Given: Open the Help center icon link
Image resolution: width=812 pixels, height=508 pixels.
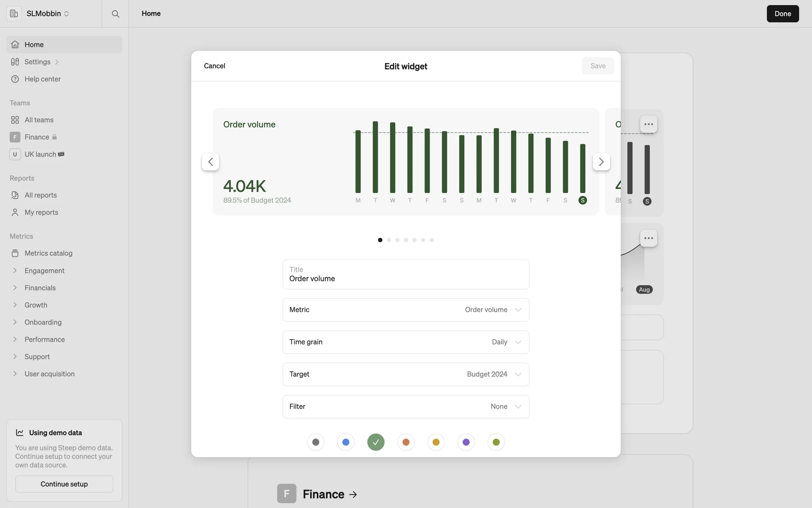Looking at the screenshot, I should click(x=15, y=79).
